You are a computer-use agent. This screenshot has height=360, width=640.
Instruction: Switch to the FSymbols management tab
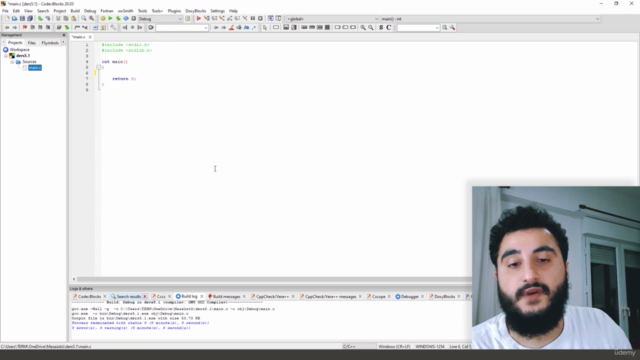click(50, 43)
